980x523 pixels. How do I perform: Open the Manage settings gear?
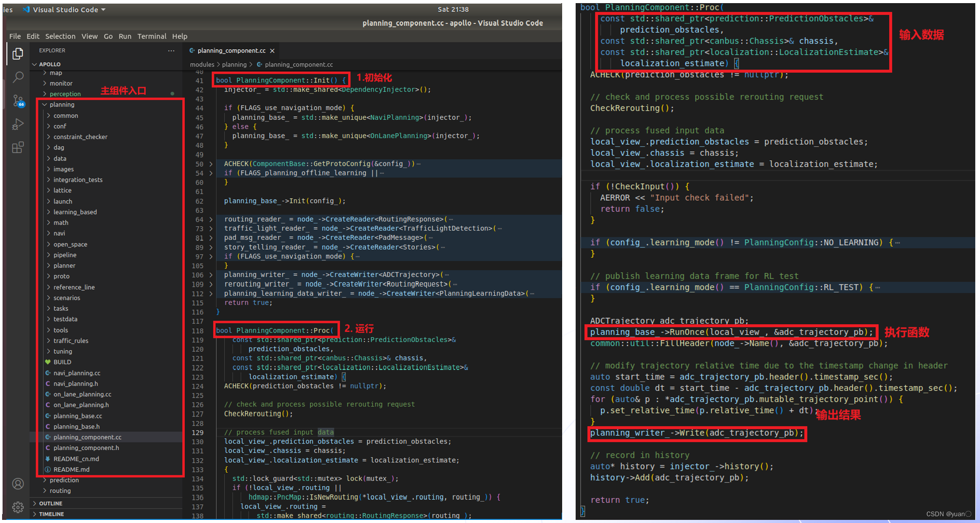pos(18,508)
